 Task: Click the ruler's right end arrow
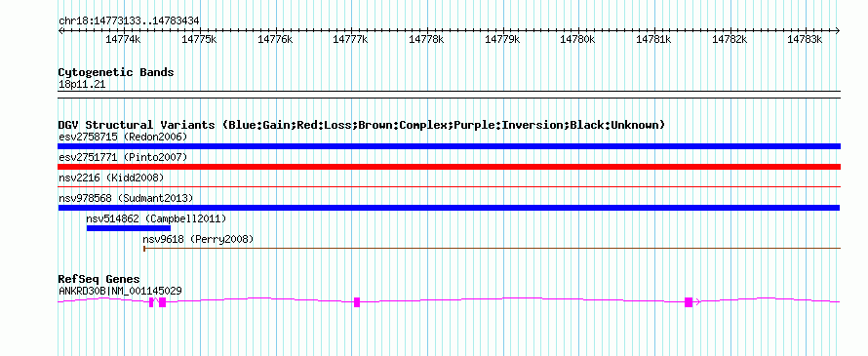pos(838,31)
